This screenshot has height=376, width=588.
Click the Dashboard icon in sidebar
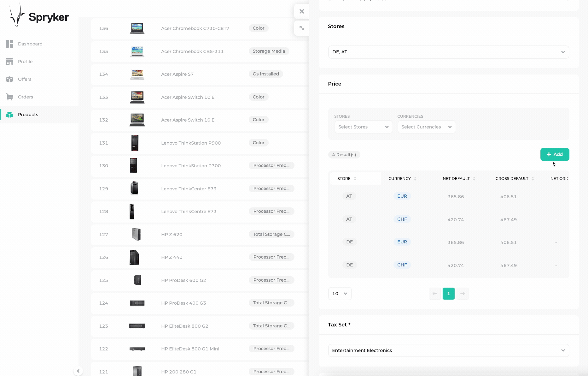pos(9,44)
